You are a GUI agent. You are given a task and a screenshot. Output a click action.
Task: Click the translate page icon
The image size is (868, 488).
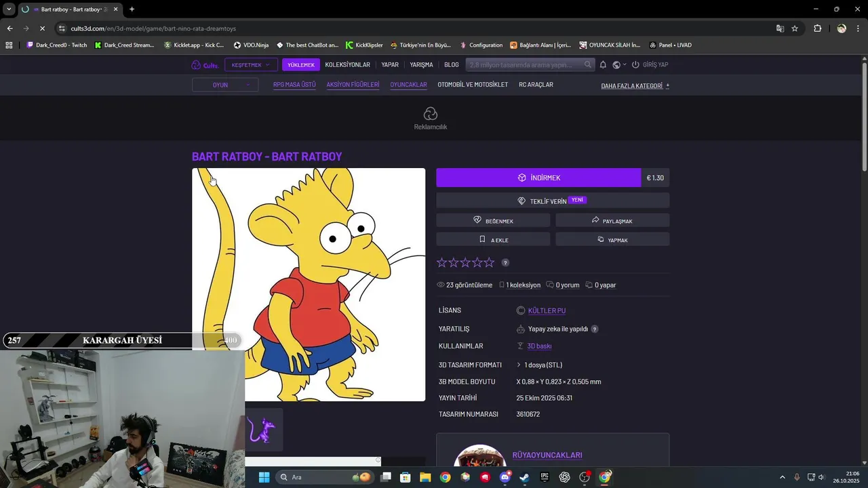click(780, 28)
